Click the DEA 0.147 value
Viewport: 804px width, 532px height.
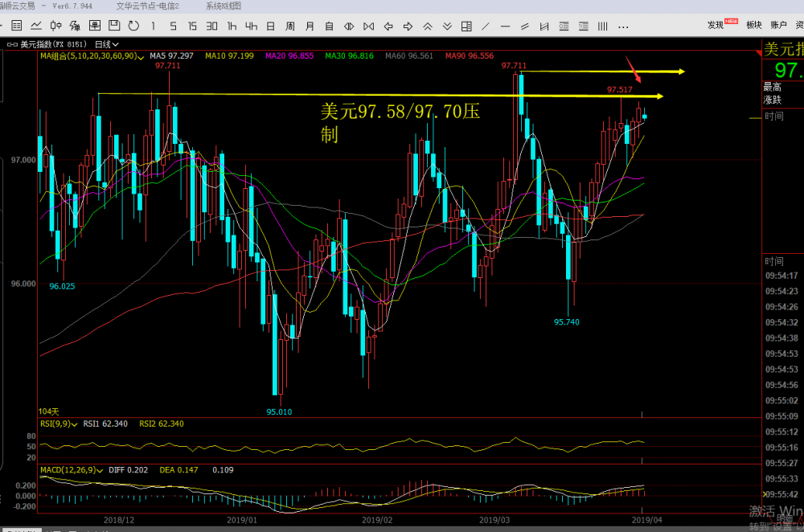point(179,470)
